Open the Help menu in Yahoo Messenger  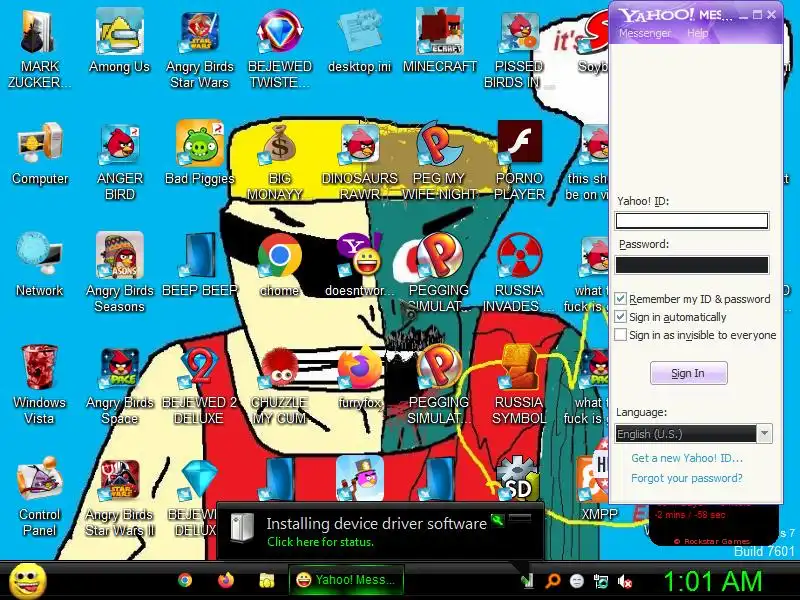pyautogui.click(x=697, y=33)
